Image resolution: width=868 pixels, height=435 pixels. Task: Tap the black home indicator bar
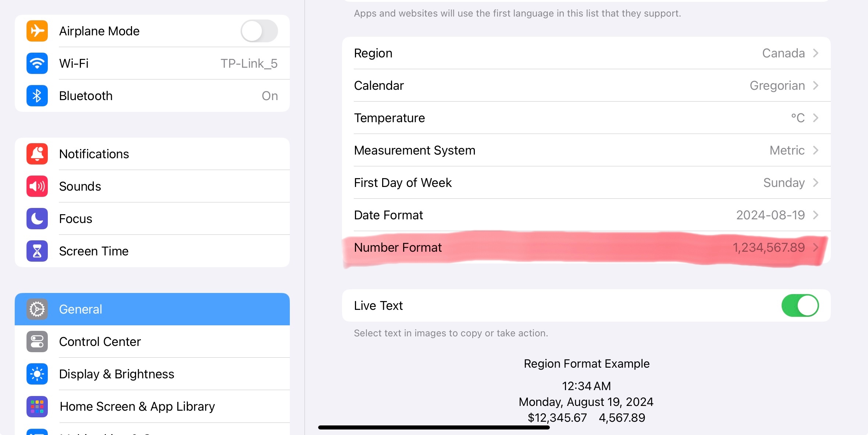click(x=434, y=427)
